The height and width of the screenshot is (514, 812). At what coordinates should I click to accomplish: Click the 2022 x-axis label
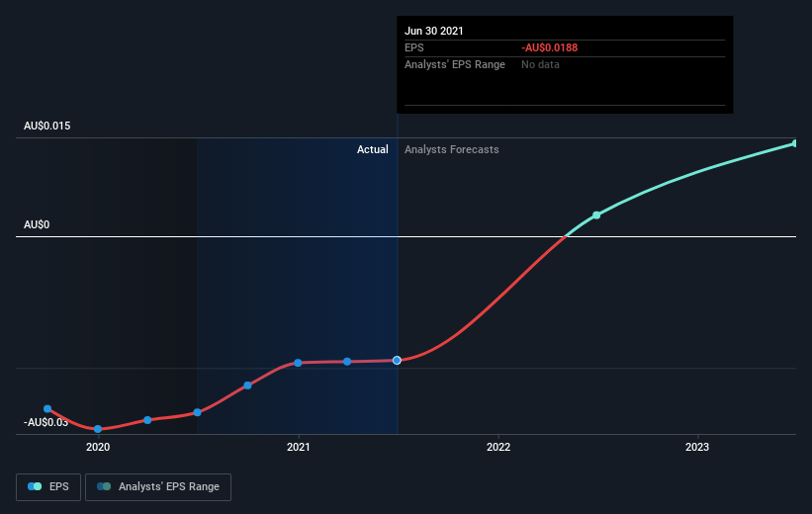click(x=498, y=447)
